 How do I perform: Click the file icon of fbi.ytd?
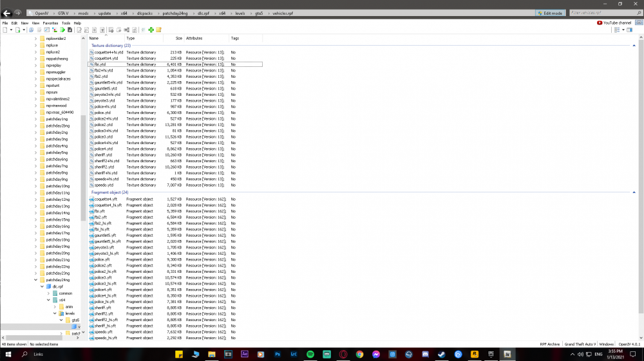click(x=91, y=64)
